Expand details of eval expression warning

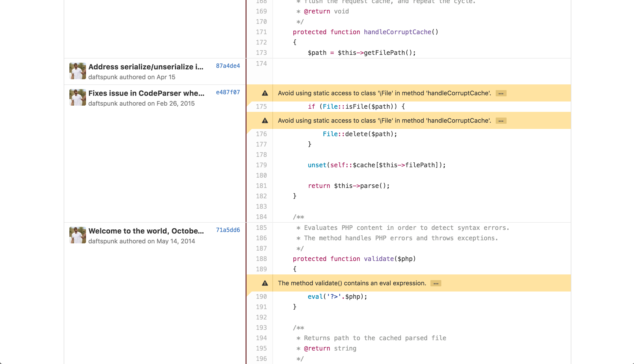tap(436, 283)
